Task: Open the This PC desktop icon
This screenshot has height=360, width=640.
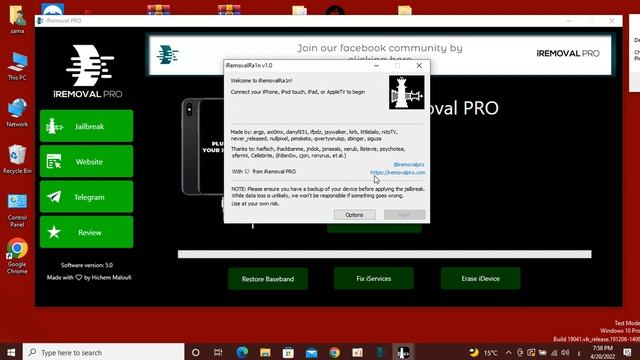Action: (17, 67)
